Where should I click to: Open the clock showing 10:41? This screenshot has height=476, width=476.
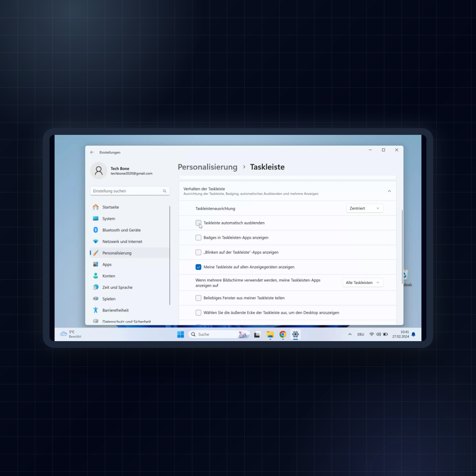click(401, 334)
